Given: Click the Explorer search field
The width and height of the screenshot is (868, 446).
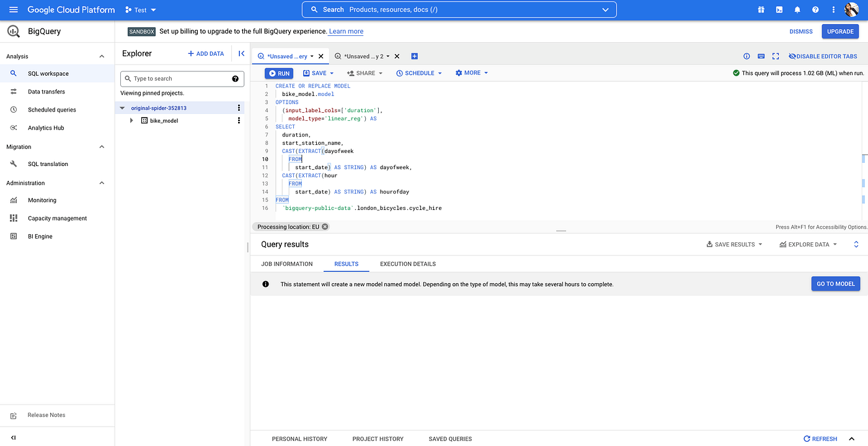Looking at the screenshot, I should 180,79.
